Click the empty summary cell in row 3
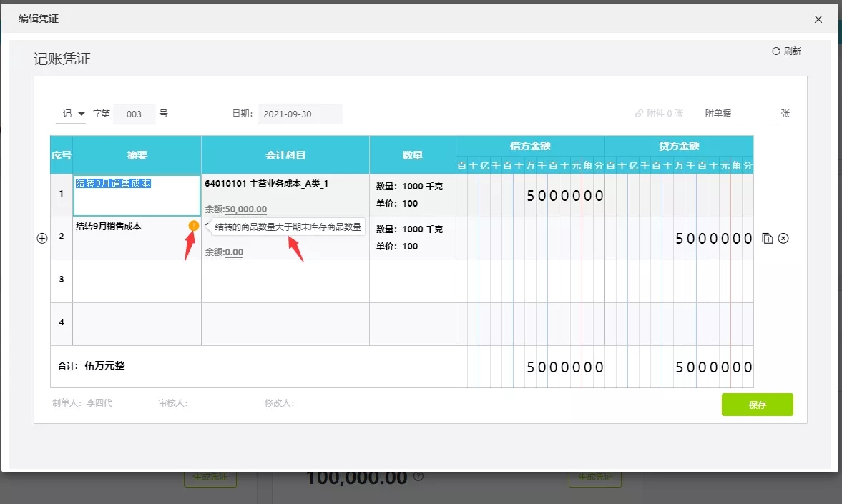Screen dimensions: 842x504 click(x=137, y=281)
